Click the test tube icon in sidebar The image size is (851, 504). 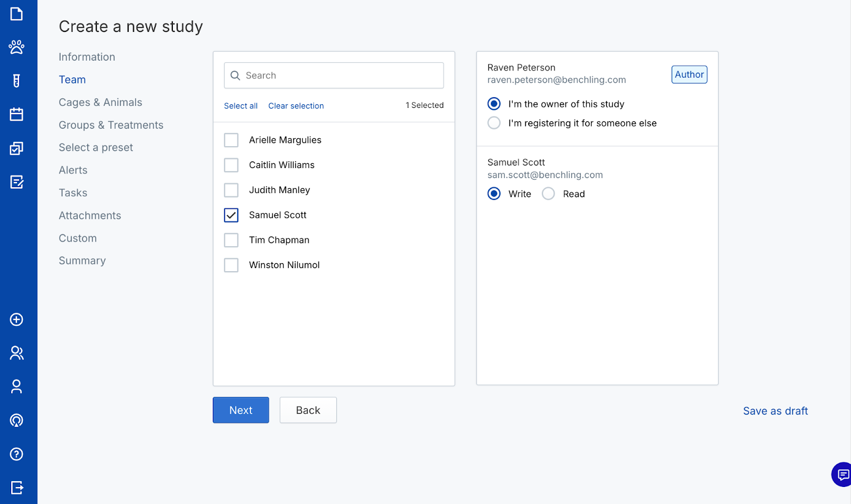pos(16,81)
